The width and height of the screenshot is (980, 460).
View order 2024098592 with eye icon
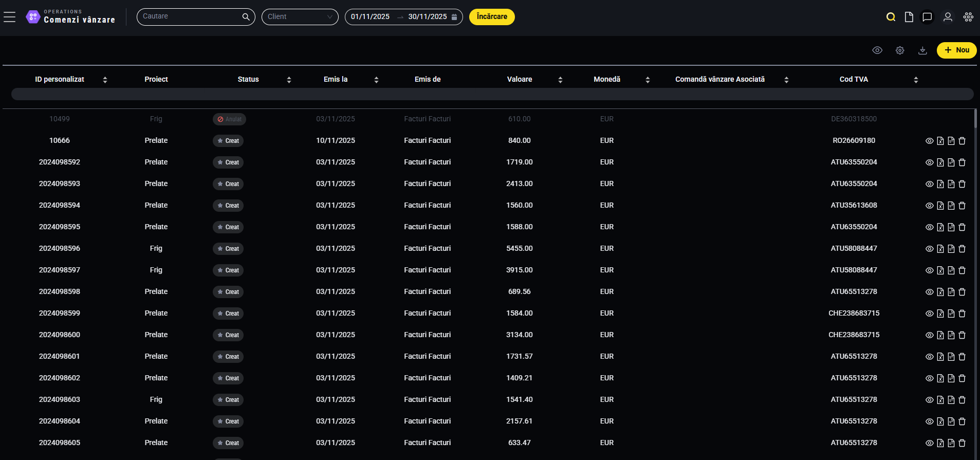tap(929, 162)
